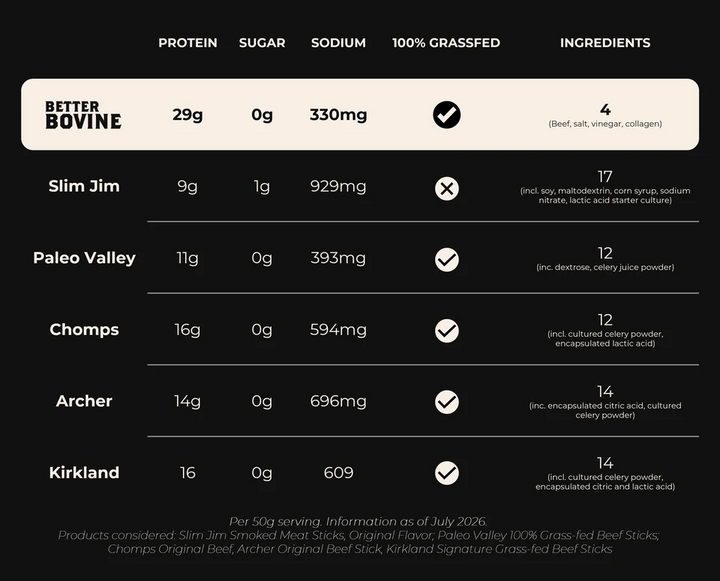
Task: Select the SODIUM column header
Action: pos(338,43)
